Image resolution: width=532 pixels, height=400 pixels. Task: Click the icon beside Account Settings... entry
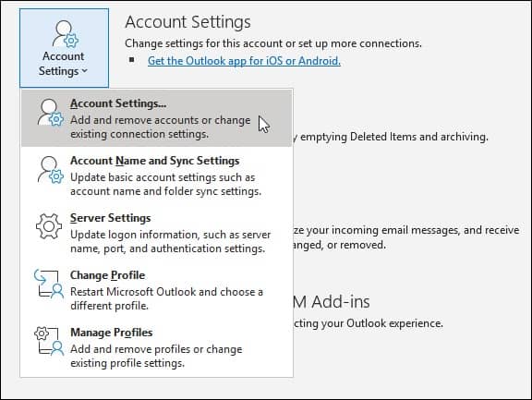50,113
